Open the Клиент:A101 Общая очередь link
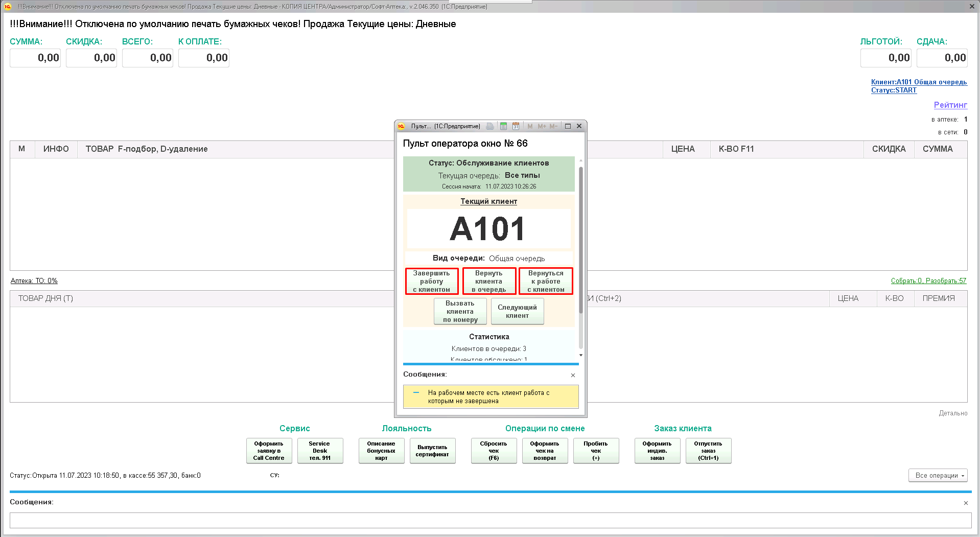Viewport: 980px width, 537px height. pyautogui.click(x=919, y=82)
